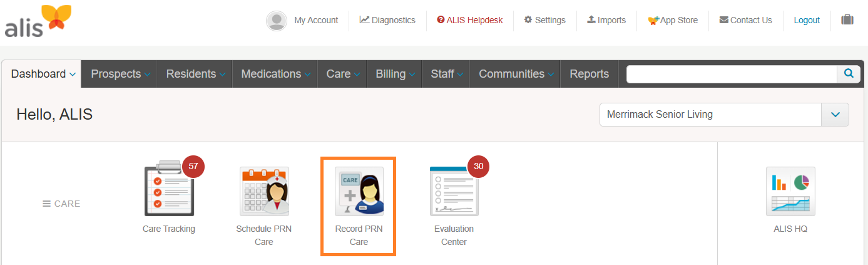The width and height of the screenshot is (868, 265).
Task: Click the user avatar icon
Action: click(x=277, y=21)
